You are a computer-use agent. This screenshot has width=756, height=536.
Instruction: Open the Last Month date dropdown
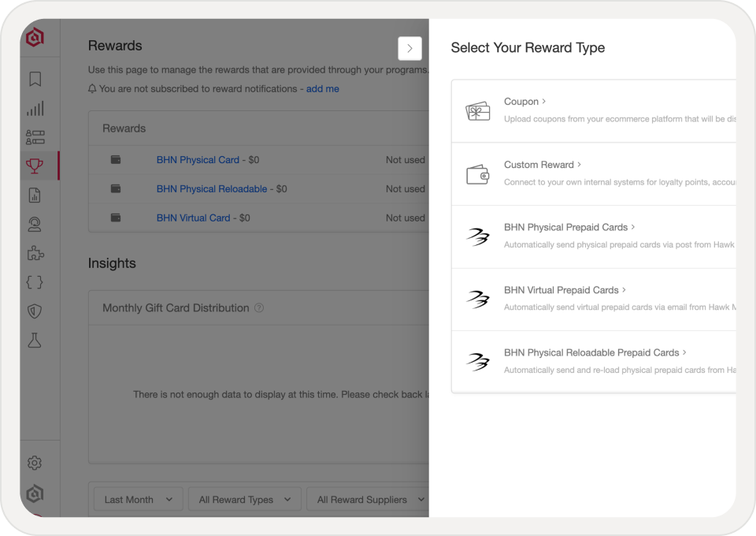coord(138,499)
